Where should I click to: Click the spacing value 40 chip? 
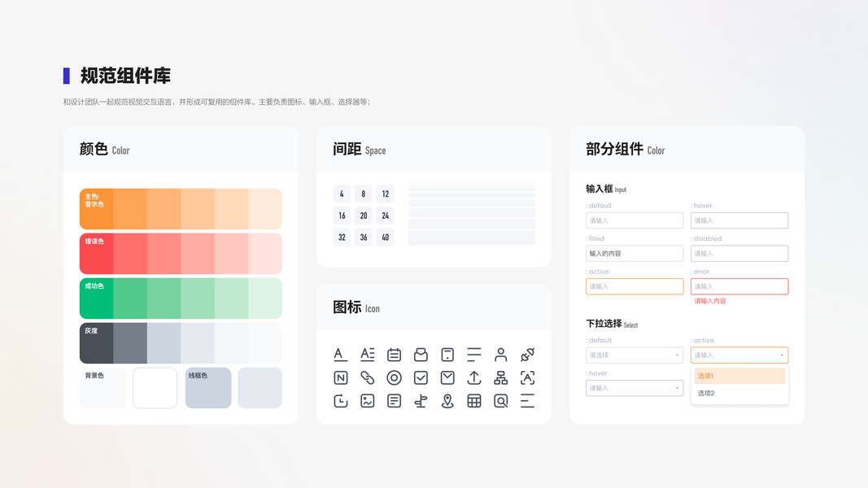coord(386,237)
